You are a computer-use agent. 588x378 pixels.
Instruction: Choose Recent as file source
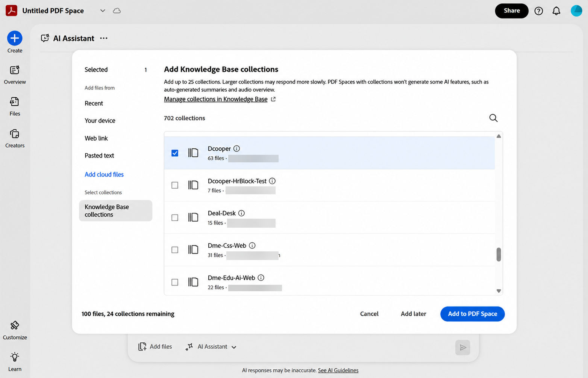[94, 103]
